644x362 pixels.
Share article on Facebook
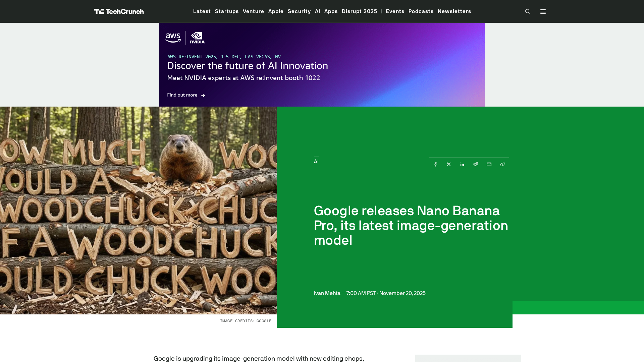pyautogui.click(x=435, y=164)
